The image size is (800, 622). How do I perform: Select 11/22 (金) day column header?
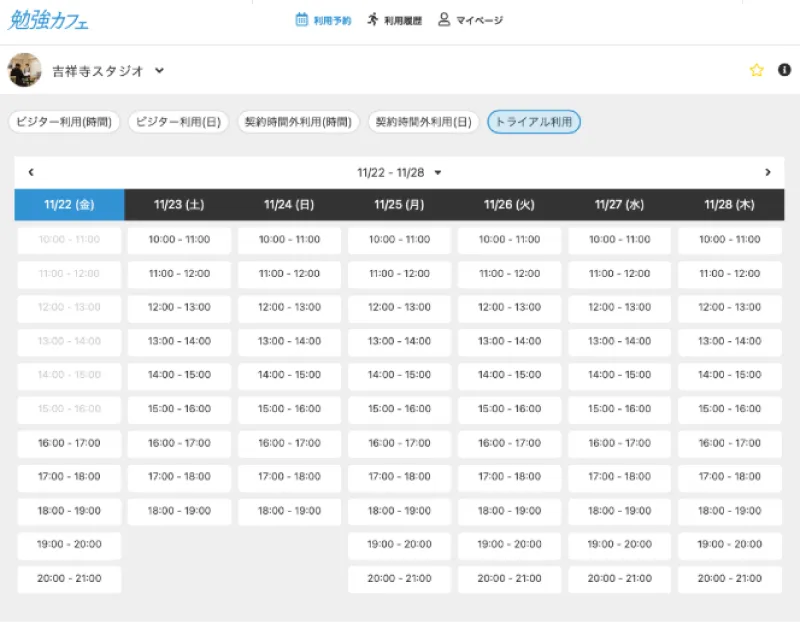[x=69, y=205]
